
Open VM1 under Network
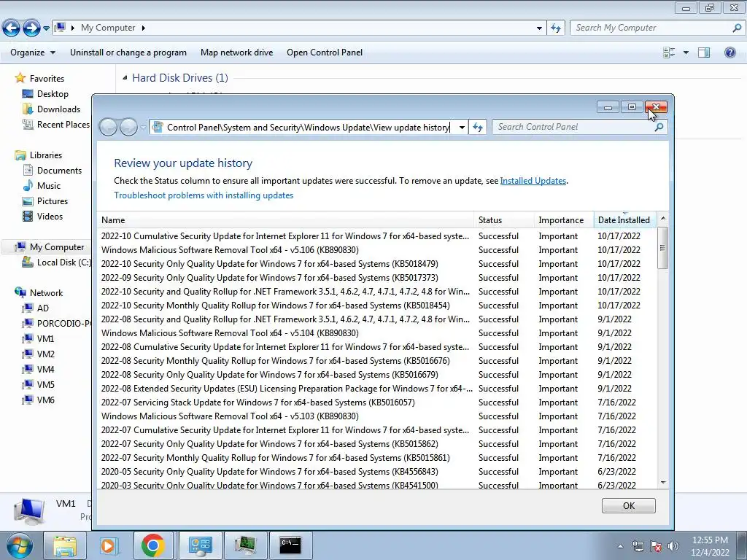coord(46,338)
